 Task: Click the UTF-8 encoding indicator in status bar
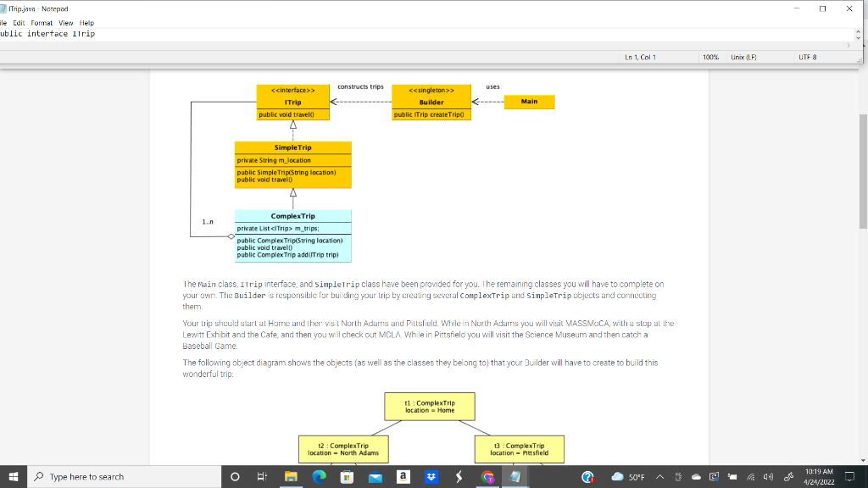806,55
